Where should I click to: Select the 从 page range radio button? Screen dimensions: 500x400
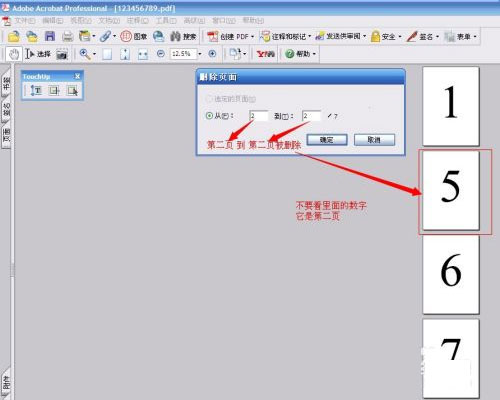click(x=209, y=116)
